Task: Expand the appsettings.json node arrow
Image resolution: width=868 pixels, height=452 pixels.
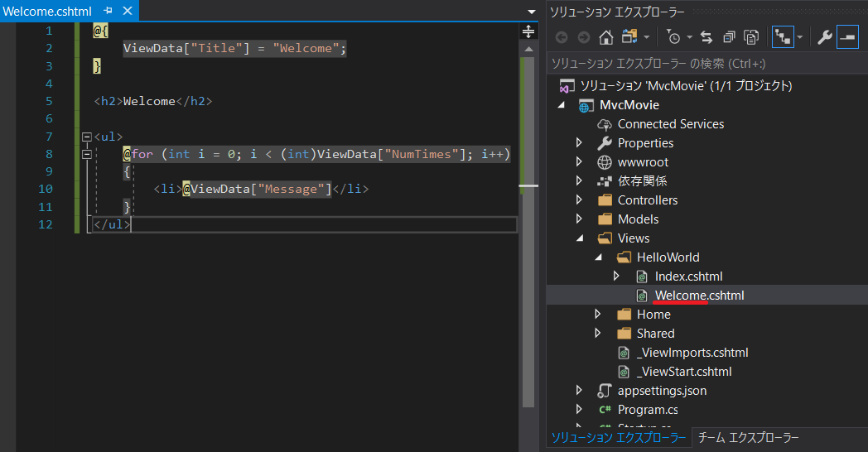Action: click(580, 390)
